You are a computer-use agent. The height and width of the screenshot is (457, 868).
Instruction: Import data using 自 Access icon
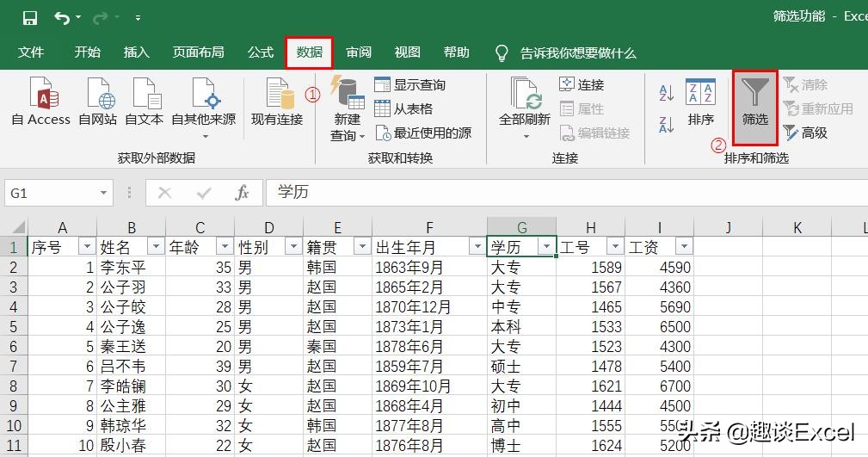click(41, 102)
